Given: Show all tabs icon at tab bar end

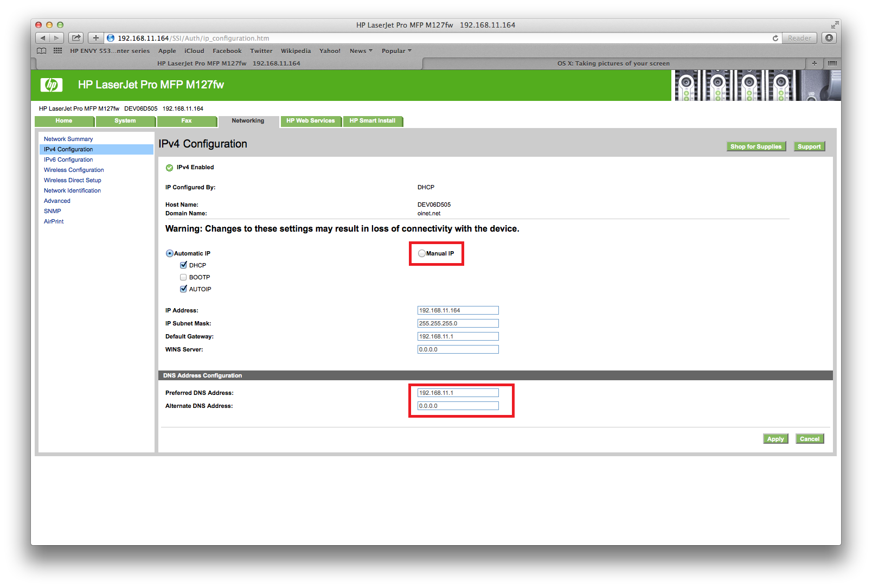Looking at the screenshot, I should [832, 63].
